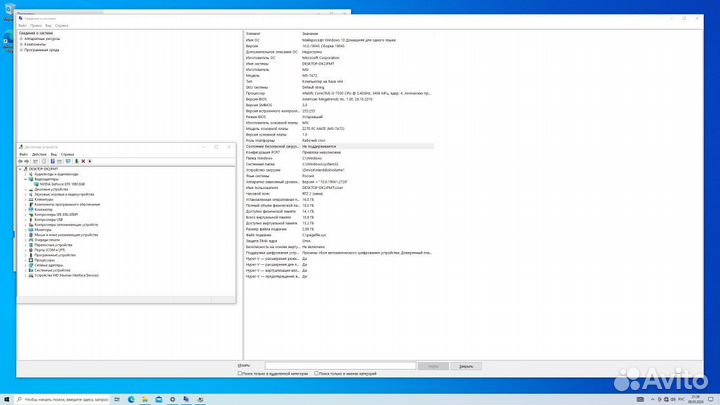
Task: Click the Windows Start button
Action: [6, 397]
